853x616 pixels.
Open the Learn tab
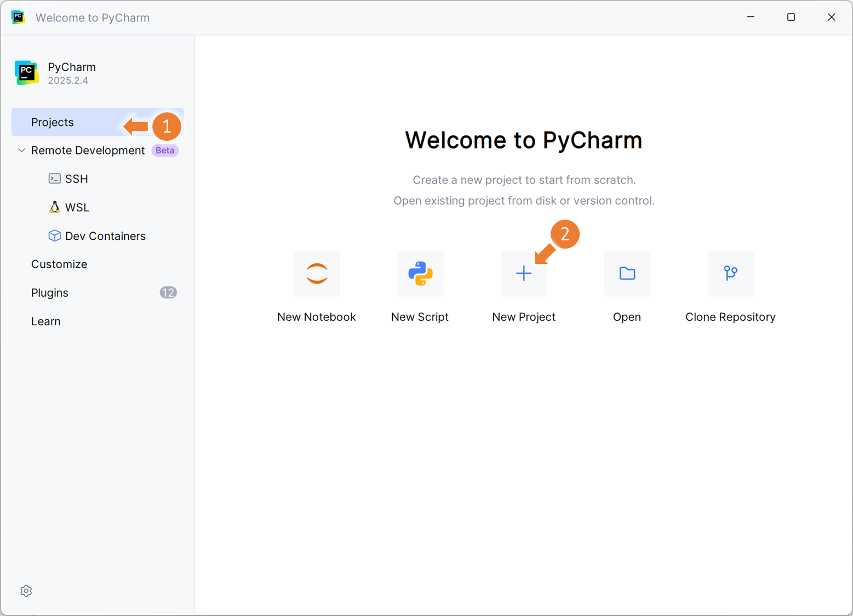coord(46,321)
